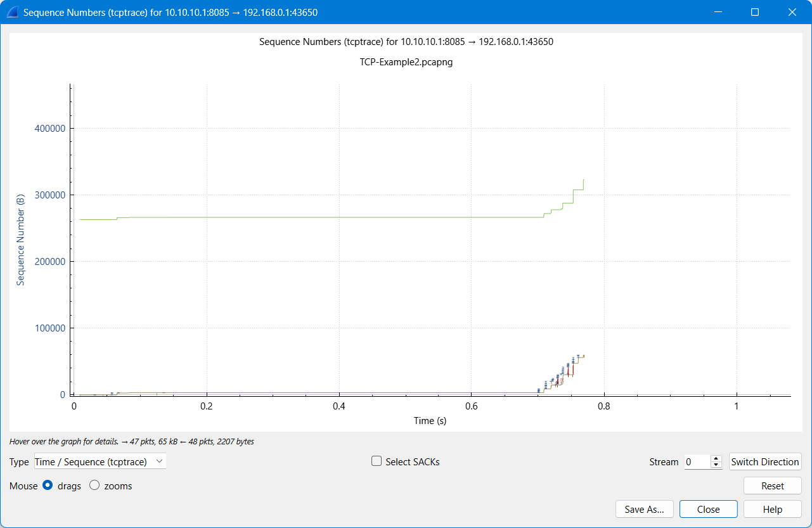Maximize the stream graph window
The image size is (812, 528).
pos(754,12)
